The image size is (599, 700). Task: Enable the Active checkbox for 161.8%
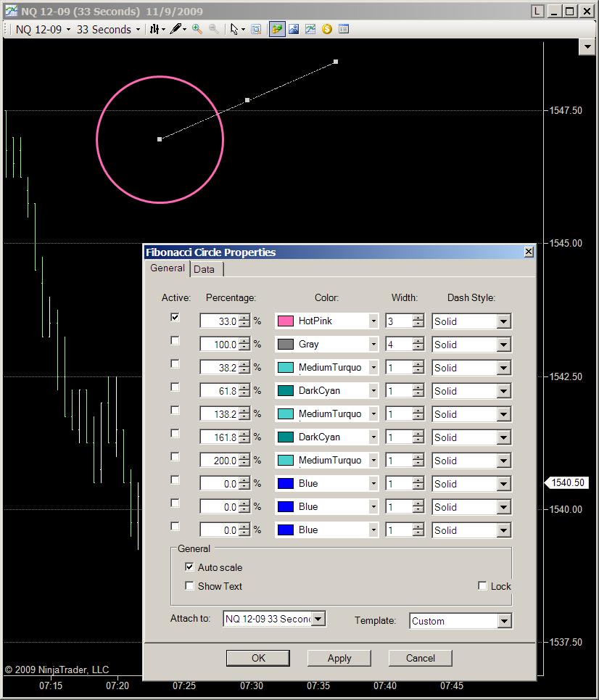pos(175,434)
